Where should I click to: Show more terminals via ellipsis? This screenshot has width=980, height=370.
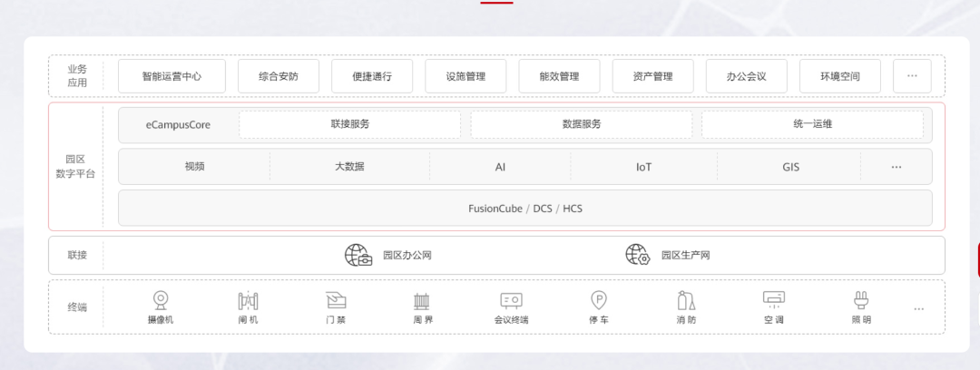click(x=919, y=308)
